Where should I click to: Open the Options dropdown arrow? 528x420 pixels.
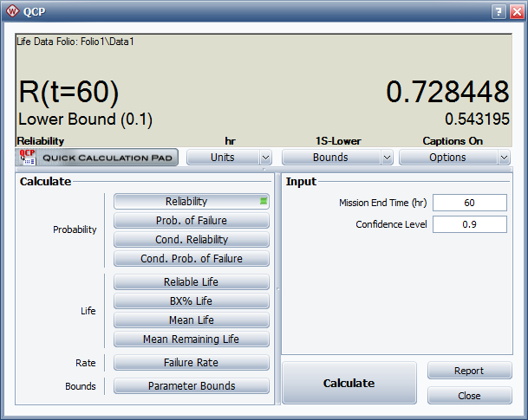505,158
